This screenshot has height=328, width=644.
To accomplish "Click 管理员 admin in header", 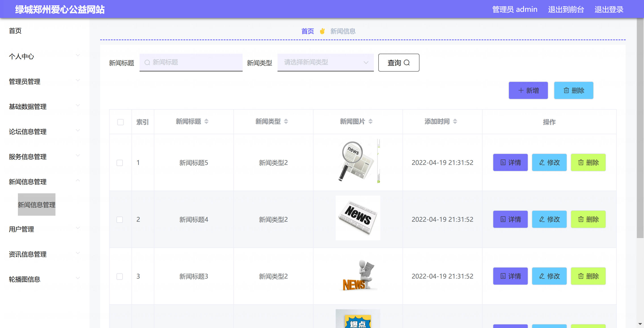I will [x=515, y=9].
